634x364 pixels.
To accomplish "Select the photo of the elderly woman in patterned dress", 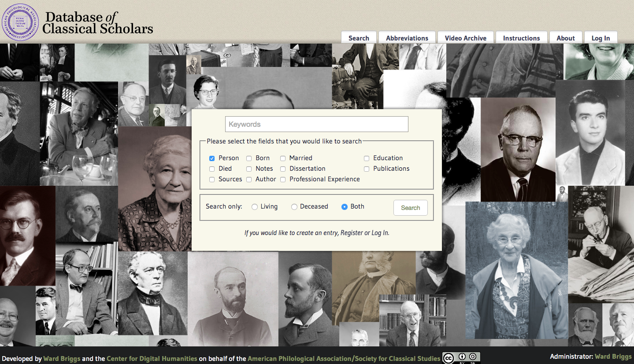I will tap(155, 189).
